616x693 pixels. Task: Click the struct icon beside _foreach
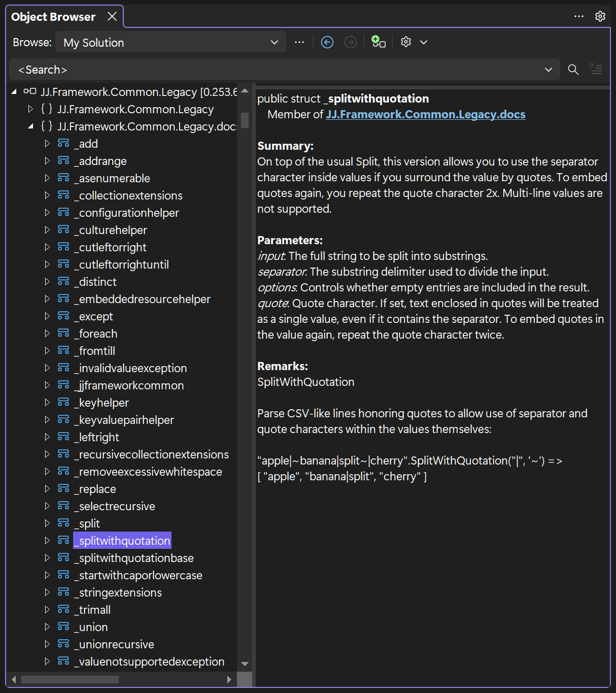pyautogui.click(x=63, y=334)
